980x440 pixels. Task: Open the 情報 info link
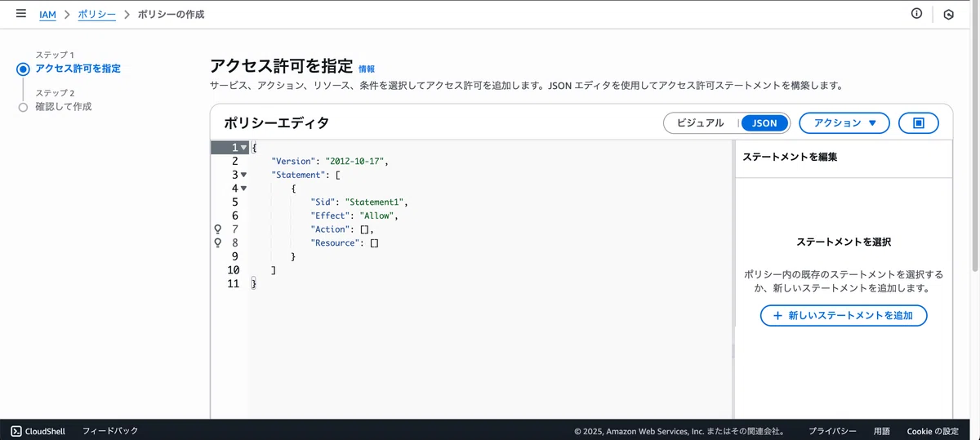click(367, 69)
